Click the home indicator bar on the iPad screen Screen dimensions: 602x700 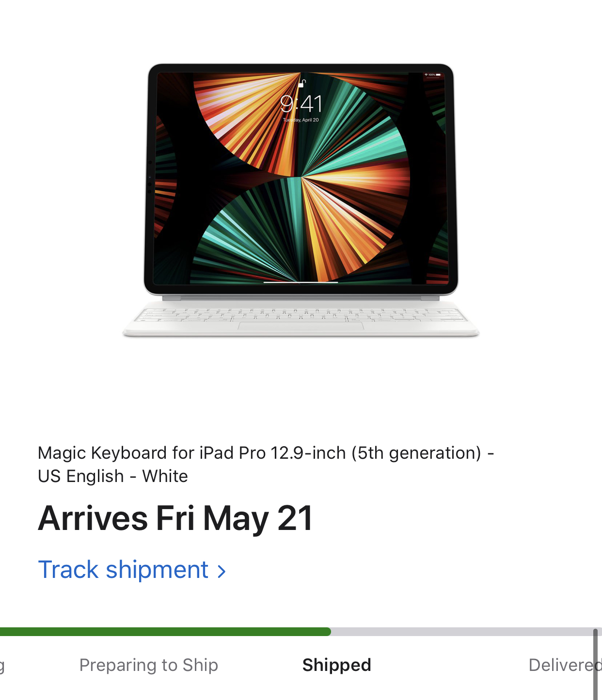point(301,282)
